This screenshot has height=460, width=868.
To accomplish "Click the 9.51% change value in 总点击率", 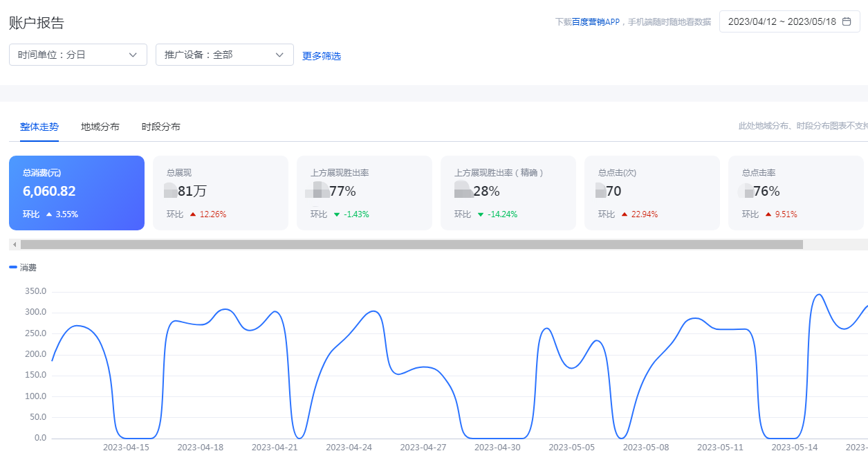I will click(786, 214).
